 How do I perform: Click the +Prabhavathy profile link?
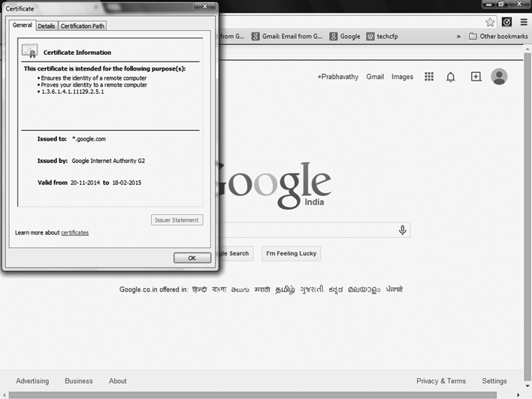tap(338, 77)
